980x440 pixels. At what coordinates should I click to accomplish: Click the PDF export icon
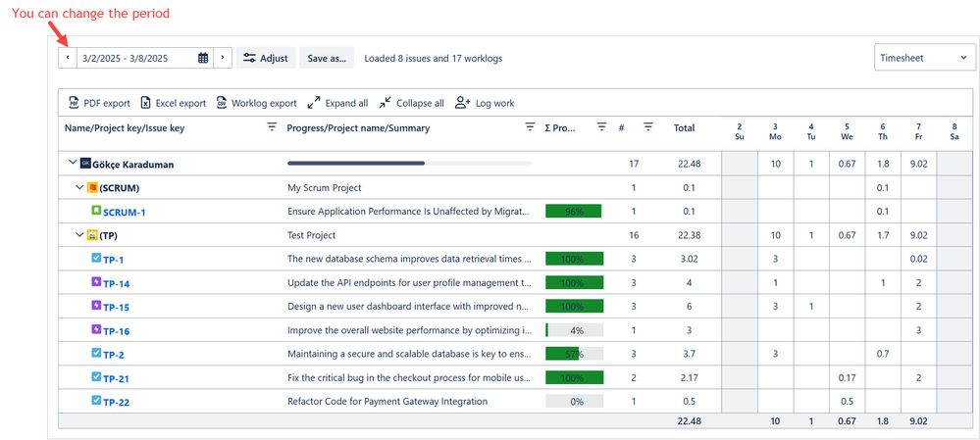(74, 103)
